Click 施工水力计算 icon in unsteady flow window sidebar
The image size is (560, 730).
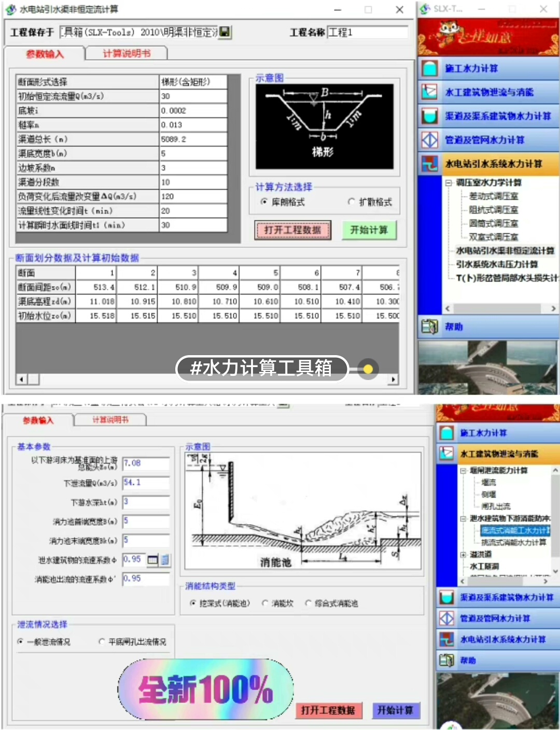429,68
